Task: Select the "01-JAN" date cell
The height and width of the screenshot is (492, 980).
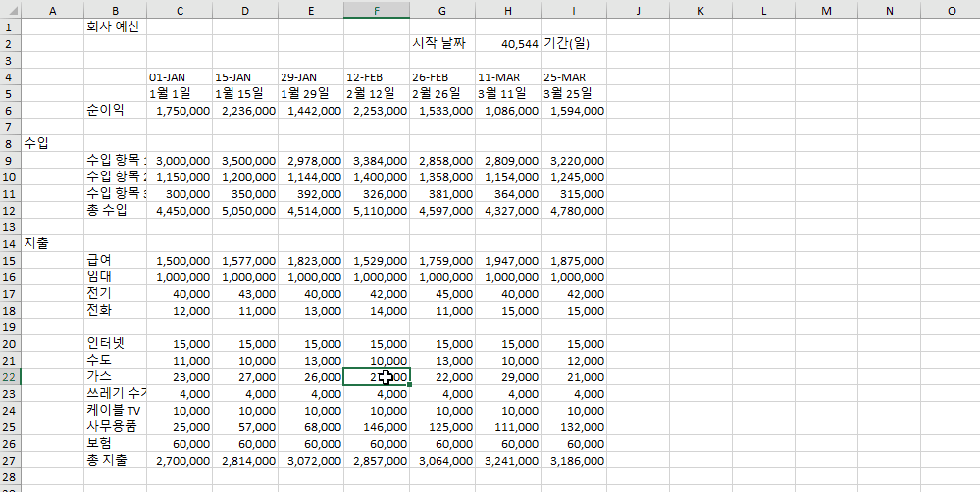Action: pyautogui.click(x=180, y=77)
